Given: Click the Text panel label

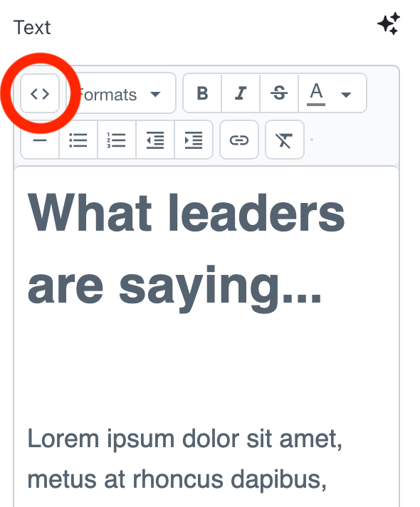Looking at the screenshot, I should tap(32, 27).
